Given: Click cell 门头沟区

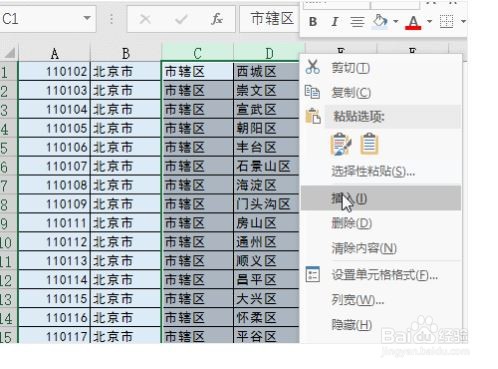Looking at the screenshot, I should (266, 204).
